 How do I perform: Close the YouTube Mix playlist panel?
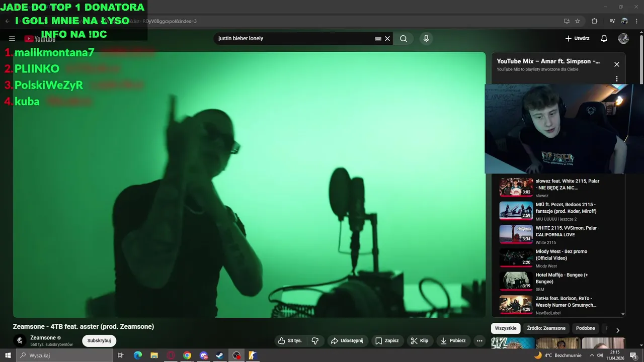617,64
